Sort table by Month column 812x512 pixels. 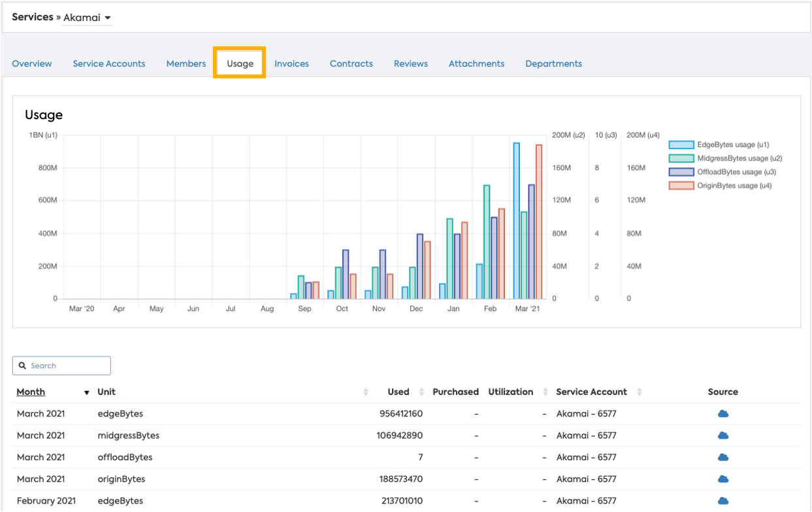[31, 392]
